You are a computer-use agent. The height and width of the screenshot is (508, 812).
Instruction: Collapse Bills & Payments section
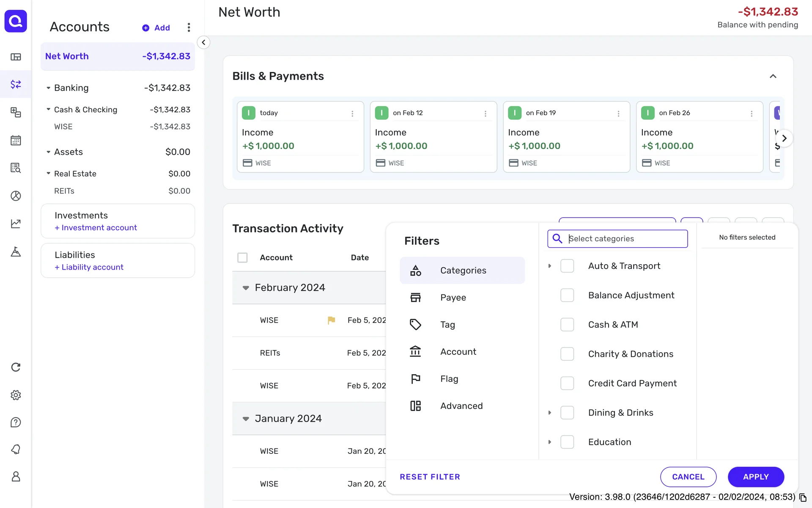click(x=773, y=77)
